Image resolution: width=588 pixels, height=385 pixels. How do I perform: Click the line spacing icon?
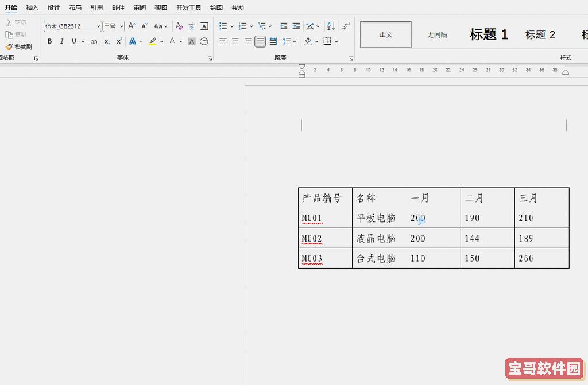(x=287, y=41)
